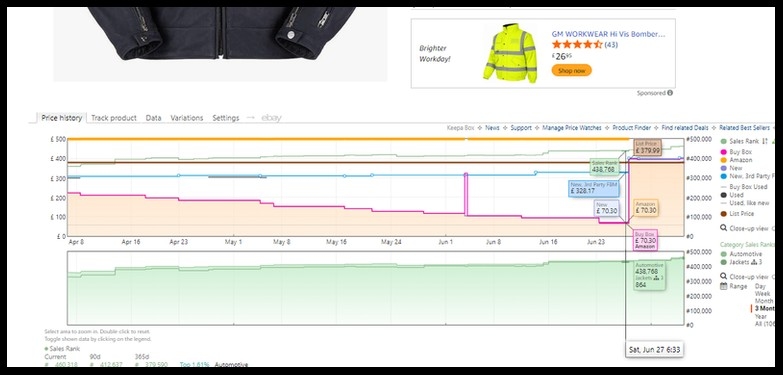Select the Day range option
Screen dimensions: 783x375
click(x=760, y=287)
